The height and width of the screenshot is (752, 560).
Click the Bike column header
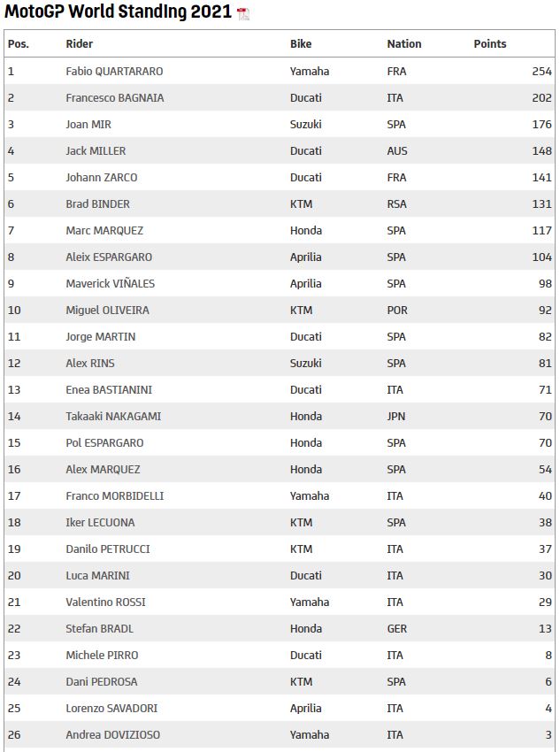301,43
